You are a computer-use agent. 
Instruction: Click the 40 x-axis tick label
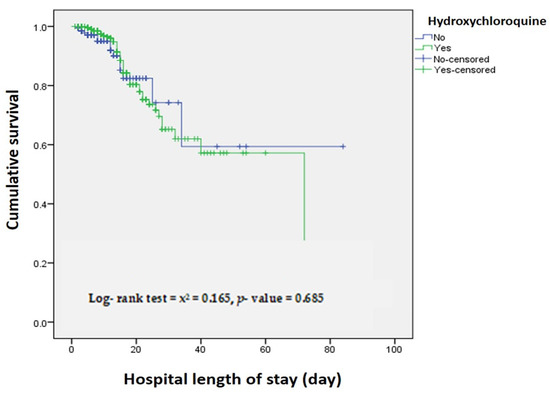click(201, 349)
